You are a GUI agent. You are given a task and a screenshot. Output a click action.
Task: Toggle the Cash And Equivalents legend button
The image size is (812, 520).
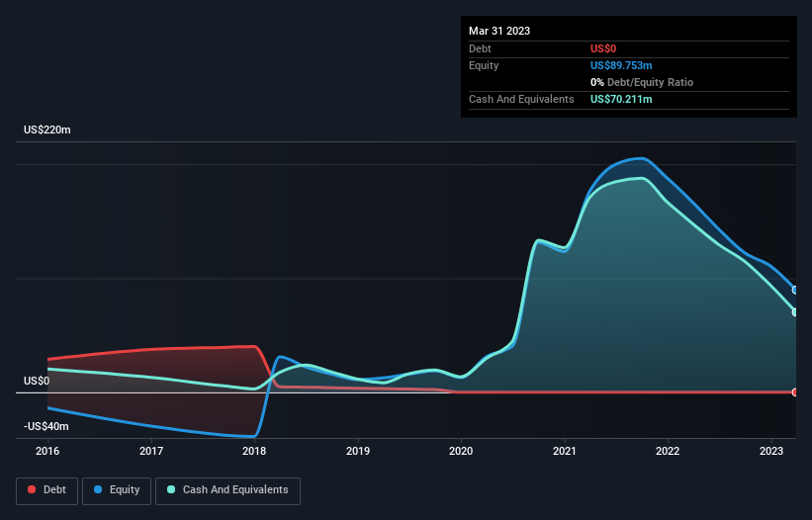[227, 490]
